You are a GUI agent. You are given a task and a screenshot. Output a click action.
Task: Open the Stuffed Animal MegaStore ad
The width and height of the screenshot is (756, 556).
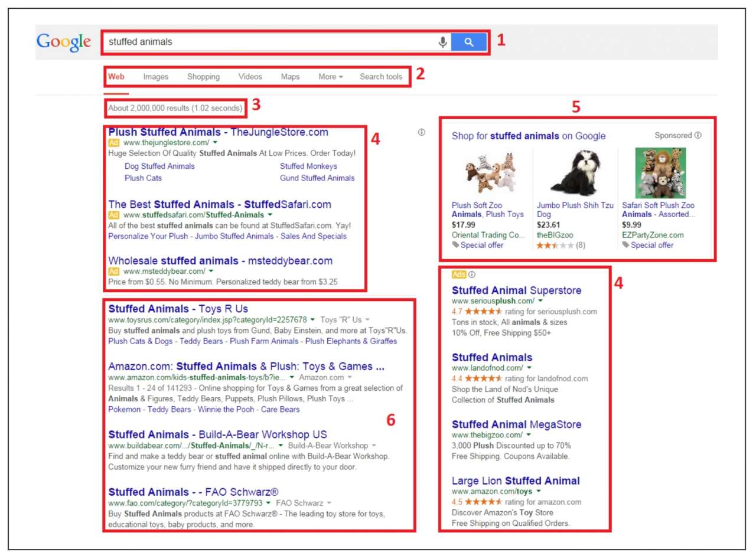[x=516, y=424]
